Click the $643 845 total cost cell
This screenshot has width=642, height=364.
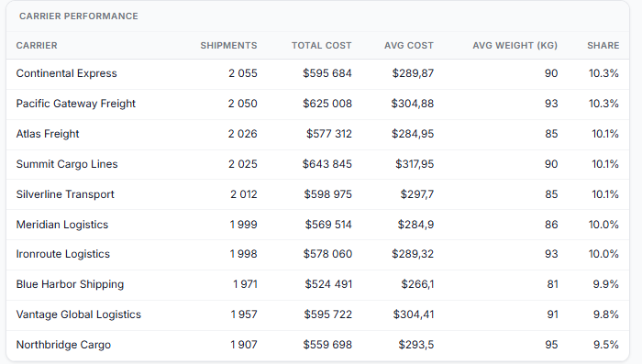tap(327, 164)
